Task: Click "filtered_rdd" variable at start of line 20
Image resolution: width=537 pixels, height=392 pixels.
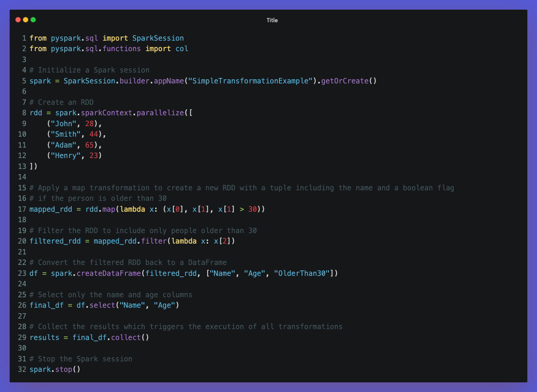Action: [x=55, y=241]
